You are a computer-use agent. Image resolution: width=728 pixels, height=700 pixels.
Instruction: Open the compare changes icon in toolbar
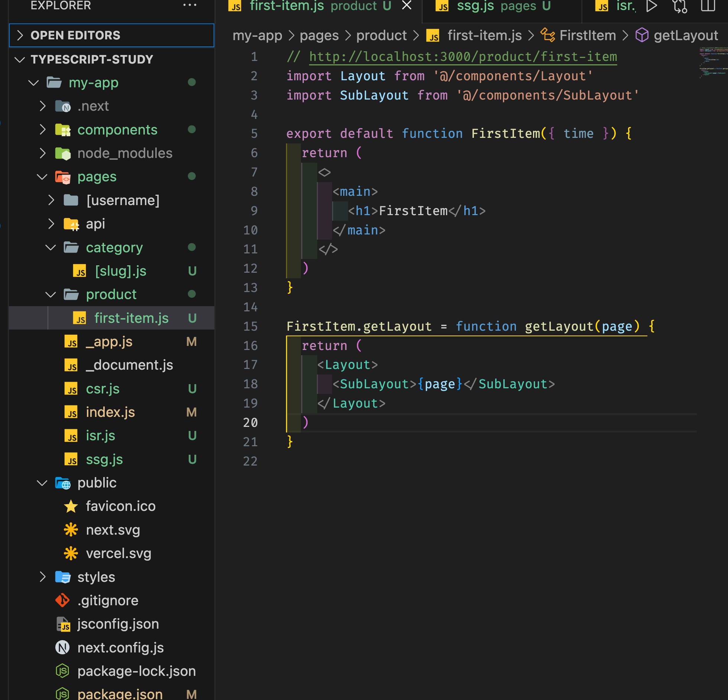tap(680, 6)
